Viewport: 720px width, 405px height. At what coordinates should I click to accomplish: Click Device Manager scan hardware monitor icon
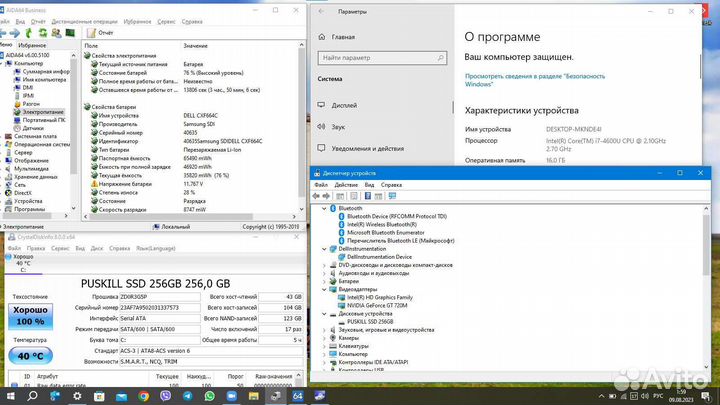click(x=392, y=196)
